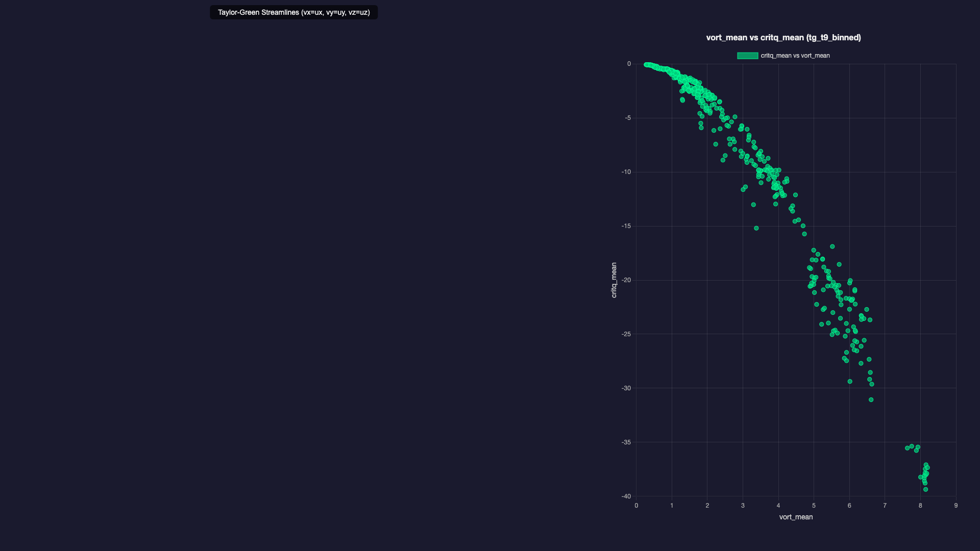The width and height of the screenshot is (980, 551).
Task: Click the y-axis tick value -35
Action: [x=626, y=442]
